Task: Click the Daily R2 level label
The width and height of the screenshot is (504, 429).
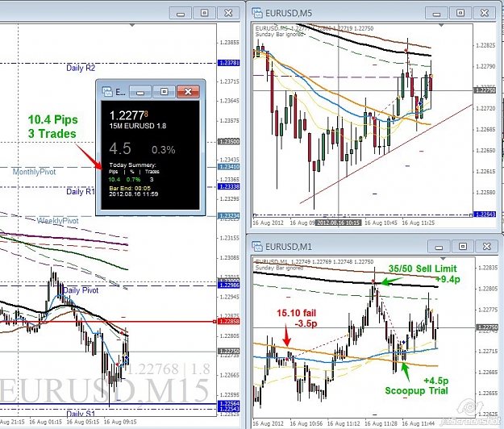Action: click(81, 68)
